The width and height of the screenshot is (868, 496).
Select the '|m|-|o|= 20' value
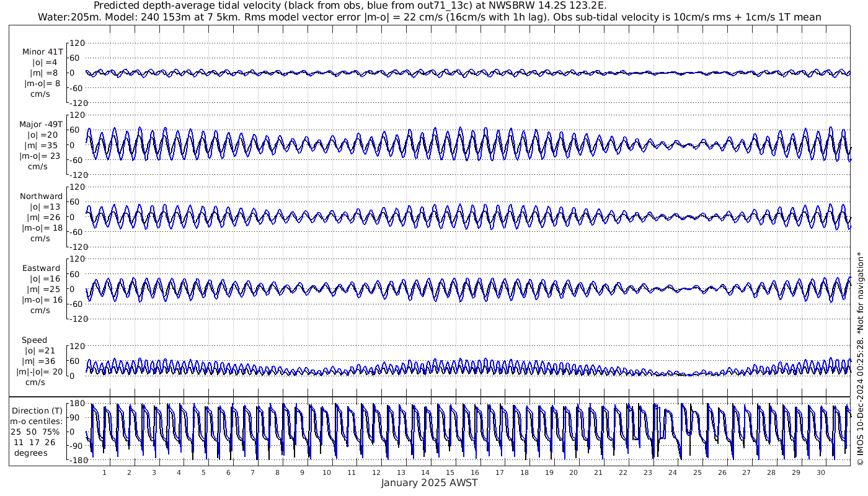(39, 372)
